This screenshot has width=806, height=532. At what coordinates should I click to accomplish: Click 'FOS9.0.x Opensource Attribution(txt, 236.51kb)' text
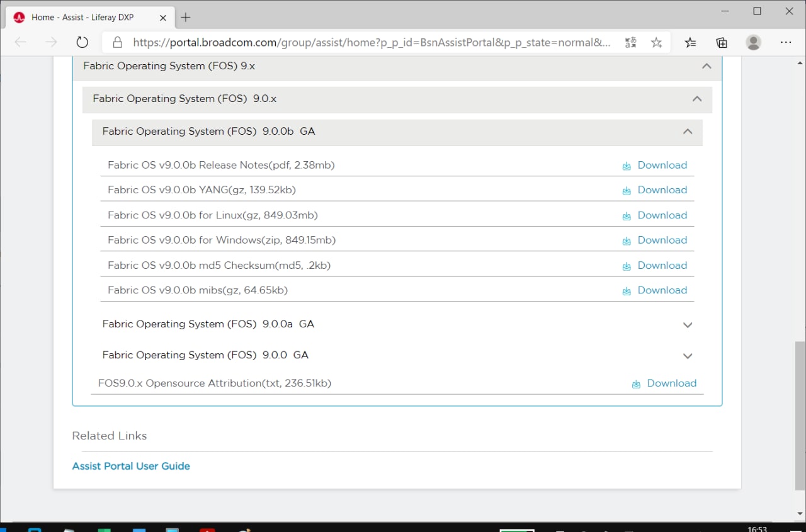215,383
